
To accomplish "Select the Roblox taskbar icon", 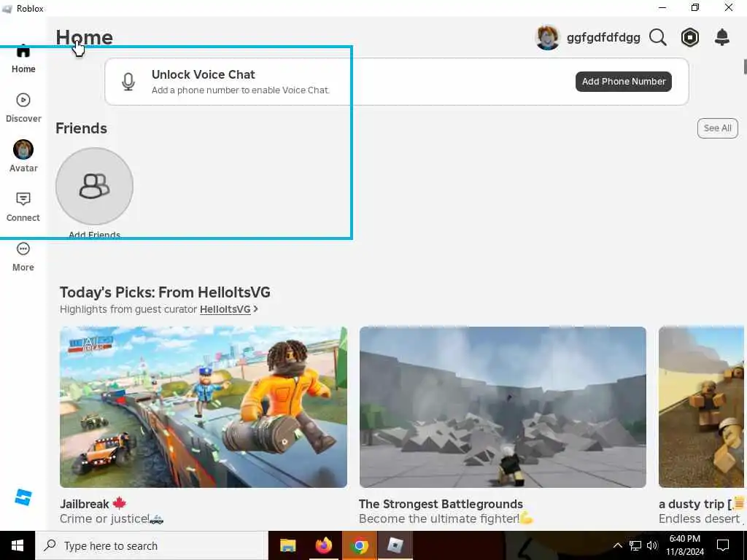I will (395, 545).
